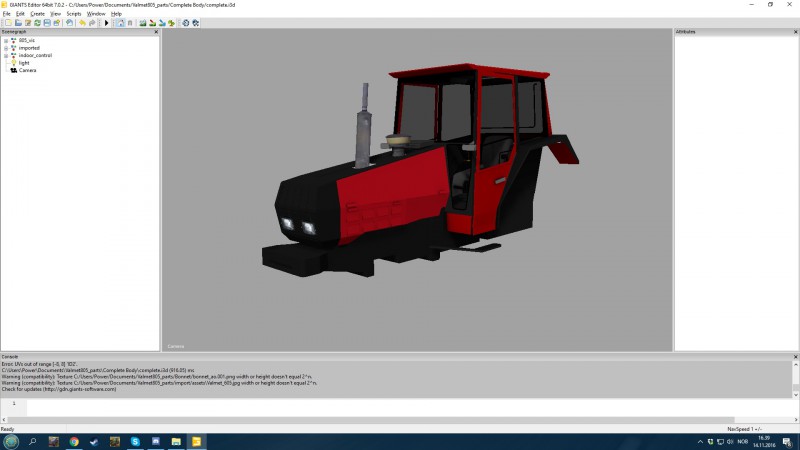This screenshot has width=800, height=450.
Task: Select the light item in Scenegraph
Action: 23,63
